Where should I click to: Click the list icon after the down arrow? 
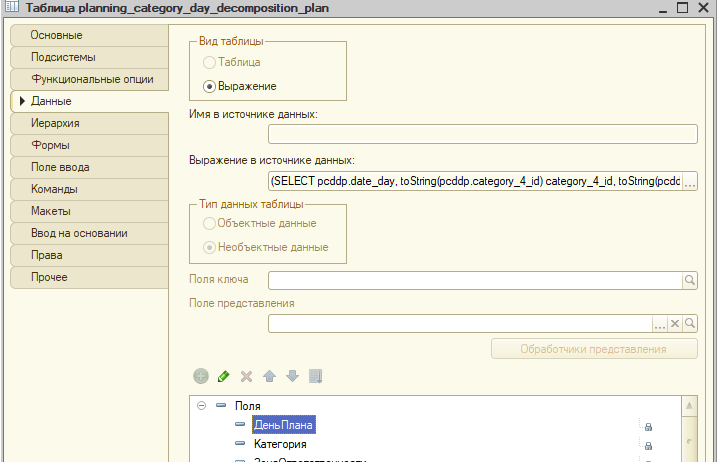click(x=316, y=376)
